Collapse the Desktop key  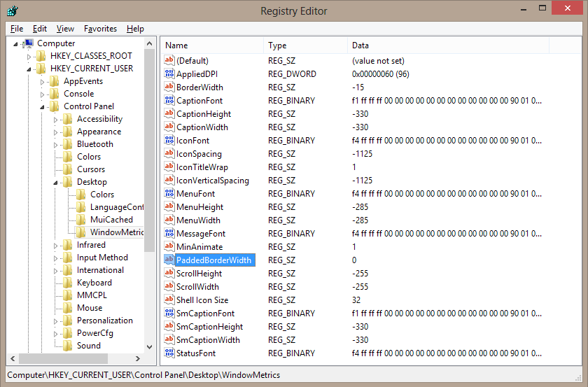tap(55, 183)
